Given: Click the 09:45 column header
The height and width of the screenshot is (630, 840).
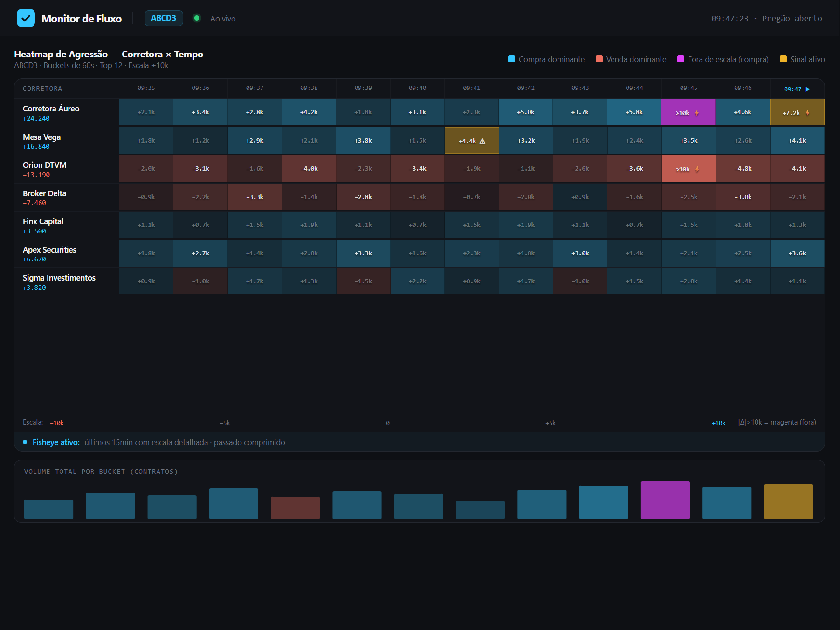Looking at the screenshot, I should coord(689,88).
